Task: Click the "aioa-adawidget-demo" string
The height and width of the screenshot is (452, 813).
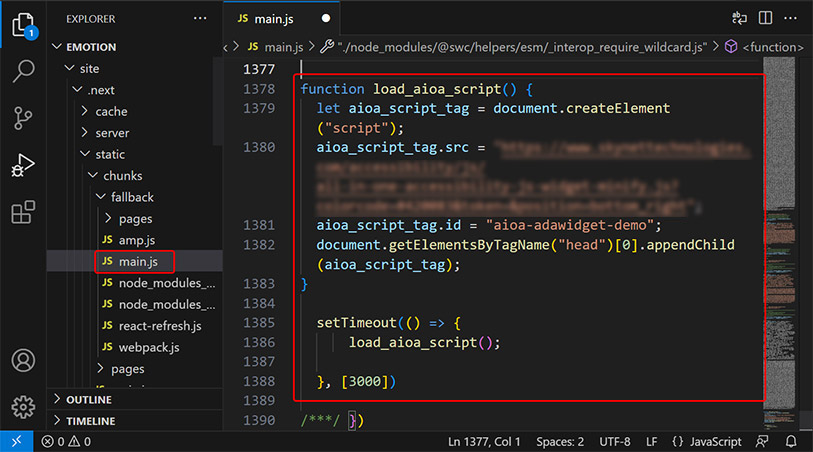Action: 569,225
